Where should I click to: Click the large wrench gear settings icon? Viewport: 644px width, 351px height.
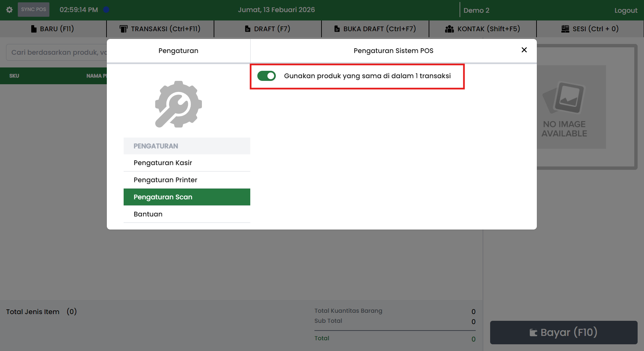click(178, 104)
